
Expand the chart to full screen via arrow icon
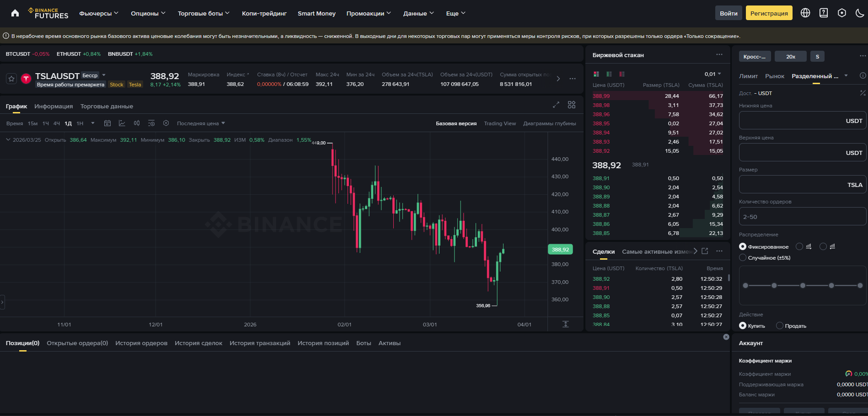[556, 105]
